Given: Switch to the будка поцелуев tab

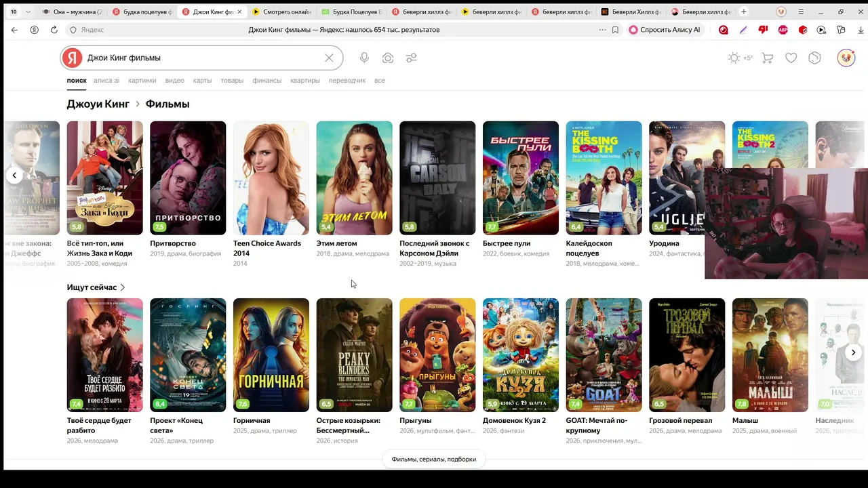Looking at the screenshot, I should point(142,12).
